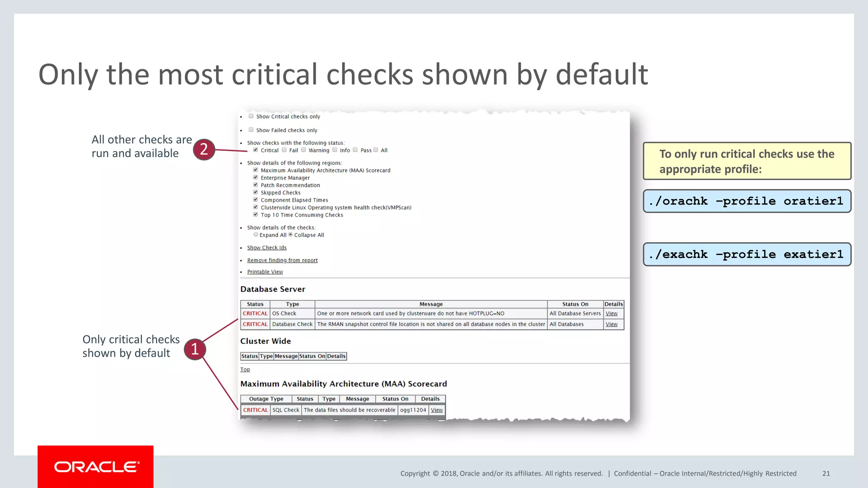868x488 pixels.
Task: Click the All Databases status cell
Action: click(575, 324)
